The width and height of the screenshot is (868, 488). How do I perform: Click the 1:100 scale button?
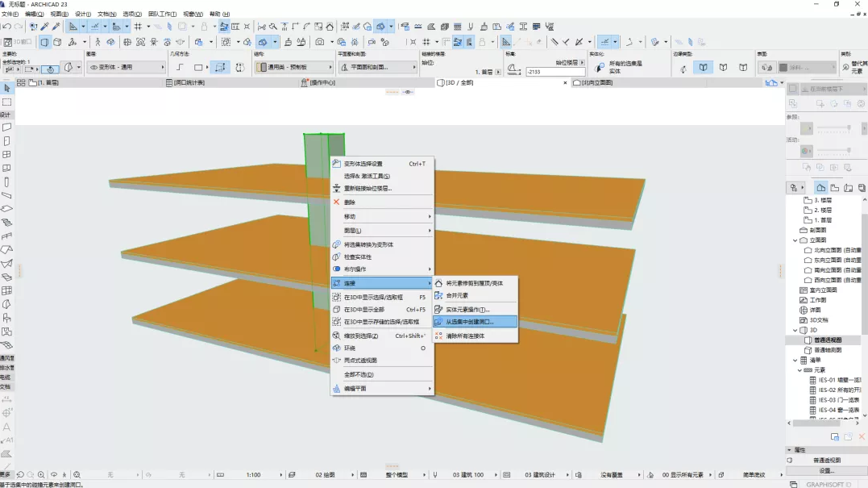pos(253,475)
